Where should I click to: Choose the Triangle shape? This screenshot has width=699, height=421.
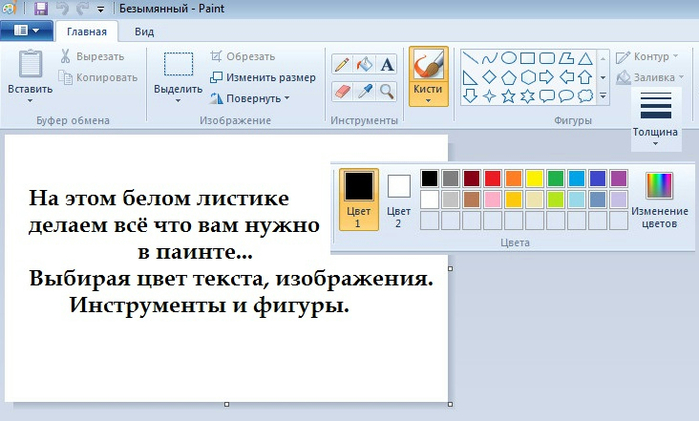point(585,58)
